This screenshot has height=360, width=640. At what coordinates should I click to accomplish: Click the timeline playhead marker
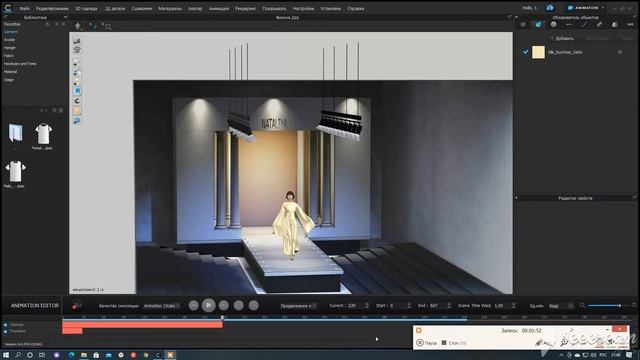click(222, 318)
